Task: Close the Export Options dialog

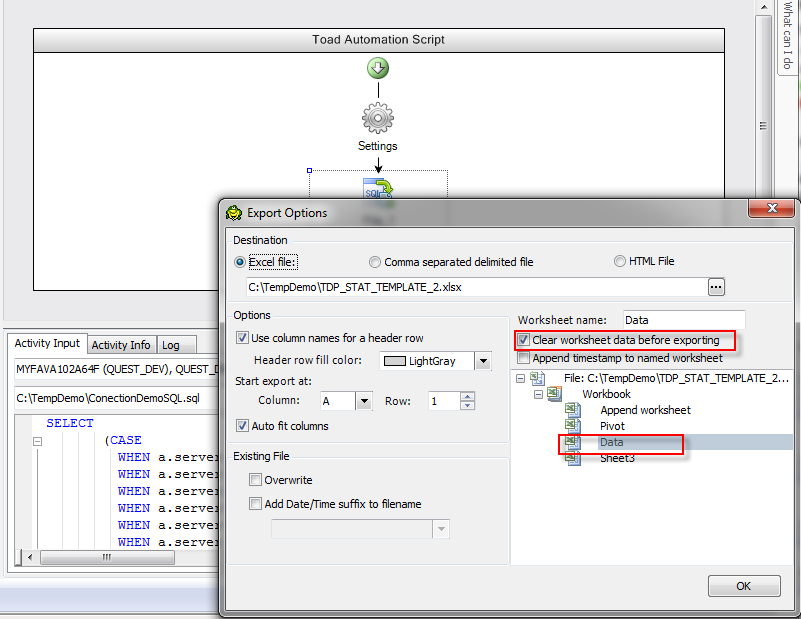Action: [772, 208]
